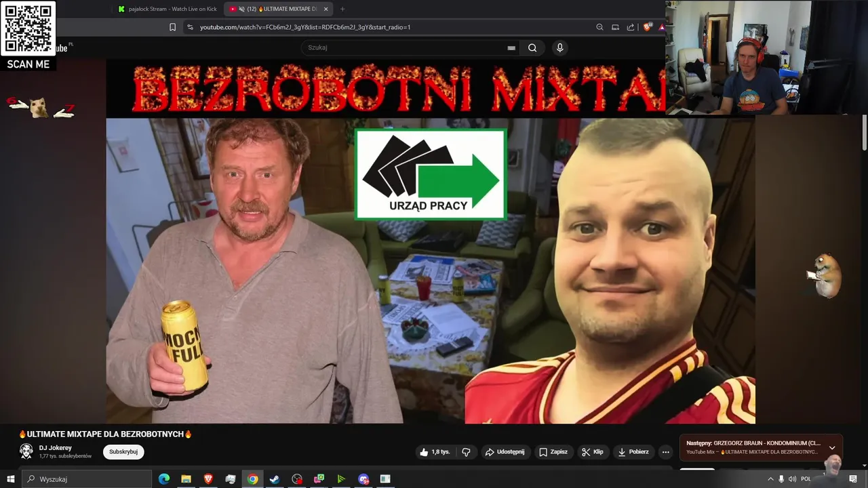Click Zapisz to save the video
The width and height of the screenshot is (868, 488).
click(x=553, y=452)
